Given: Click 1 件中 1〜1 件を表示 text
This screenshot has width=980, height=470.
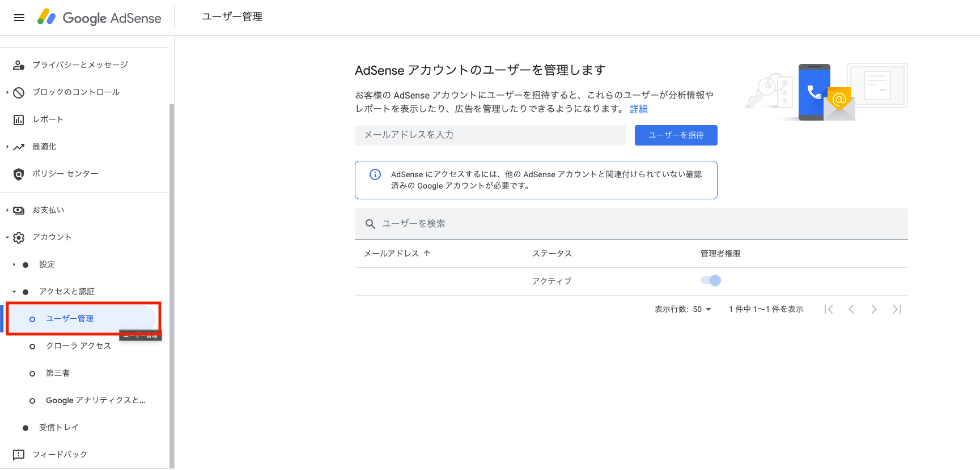Looking at the screenshot, I should pos(766,309).
